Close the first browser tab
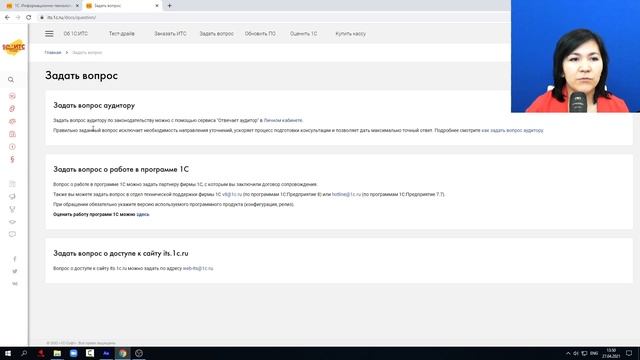The width and height of the screenshot is (640, 360). (77, 6)
